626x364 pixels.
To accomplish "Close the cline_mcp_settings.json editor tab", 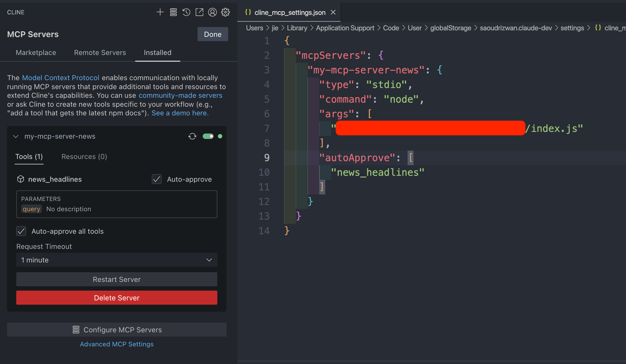I will point(333,12).
